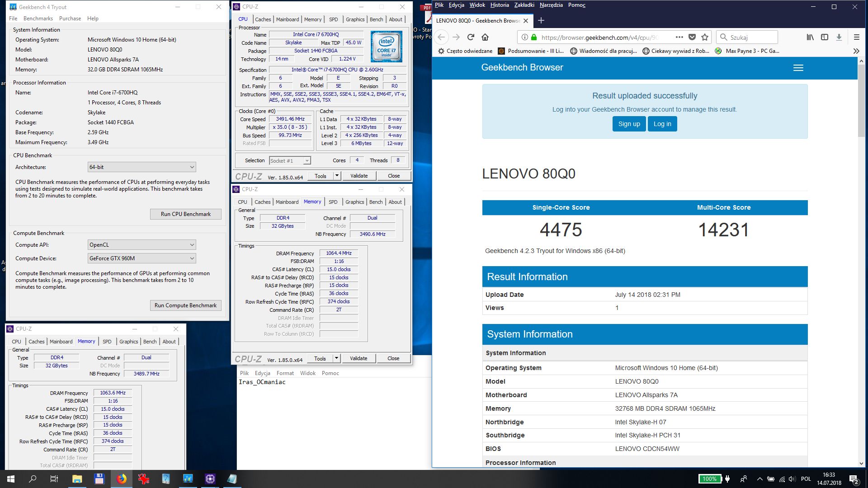
Task: Go to the Firefox home page
Action: (485, 37)
